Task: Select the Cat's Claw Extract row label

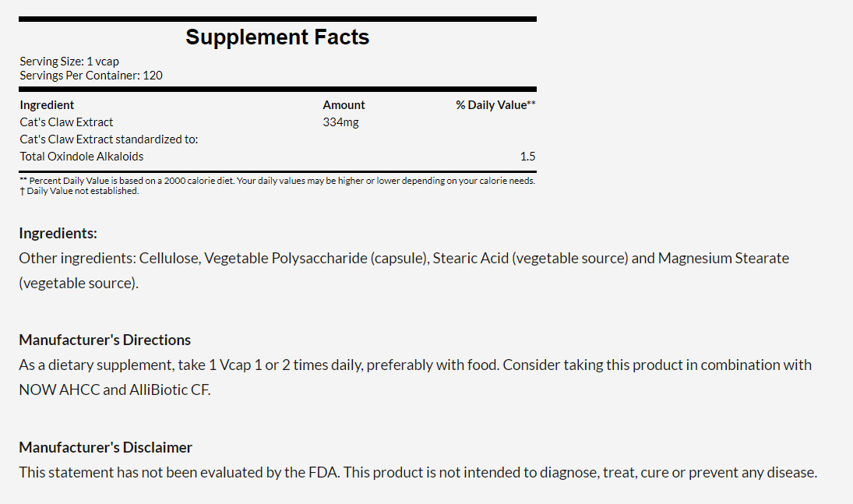Action: (x=66, y=122)
